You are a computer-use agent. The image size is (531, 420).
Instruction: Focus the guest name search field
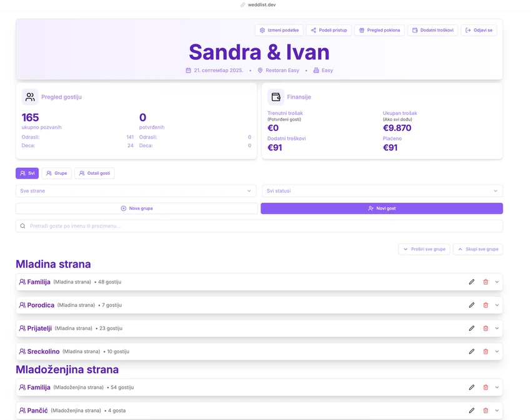[x=259, y=226]
